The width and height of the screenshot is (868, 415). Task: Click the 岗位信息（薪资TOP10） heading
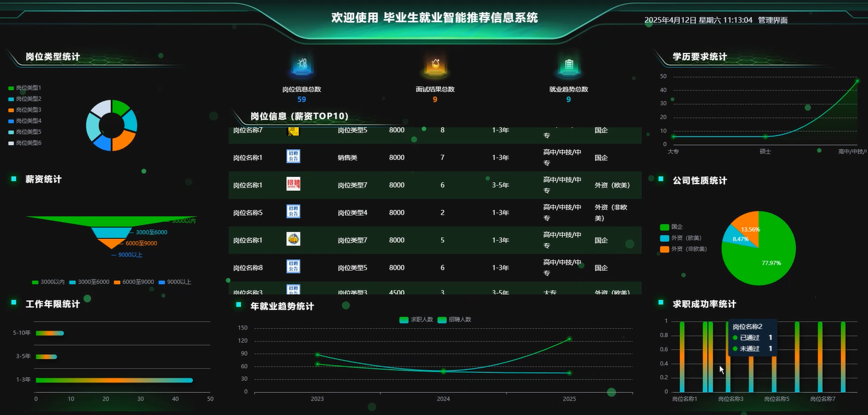pos(299,117)
